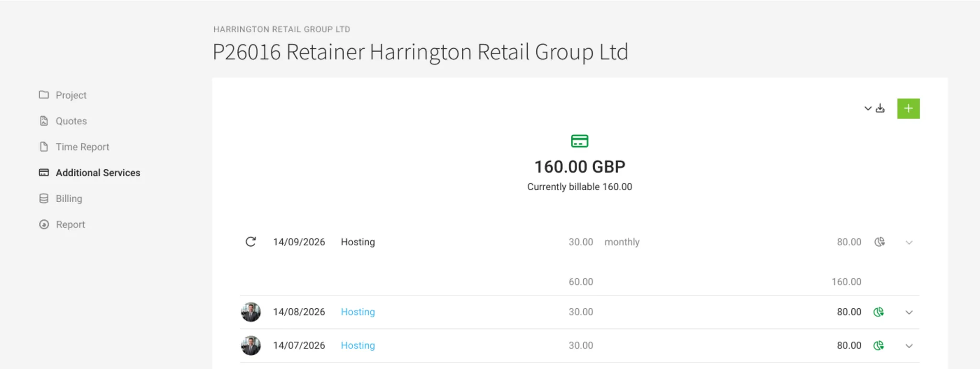This screenshot has width=980, height=369.
Task: Go to Time Report in sidebar
Action: pyautogui.click(x=74, y=147)
